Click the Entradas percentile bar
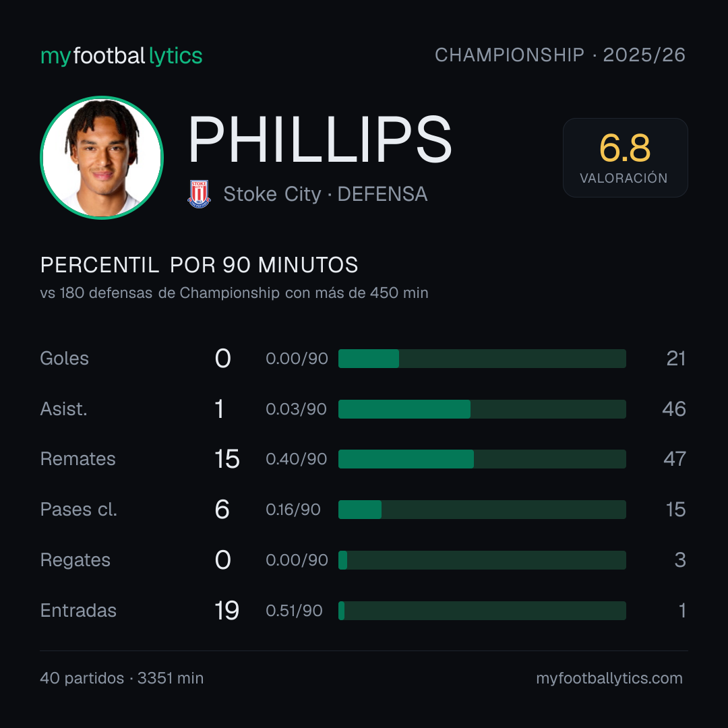The image size is (728, 728). 482,611
